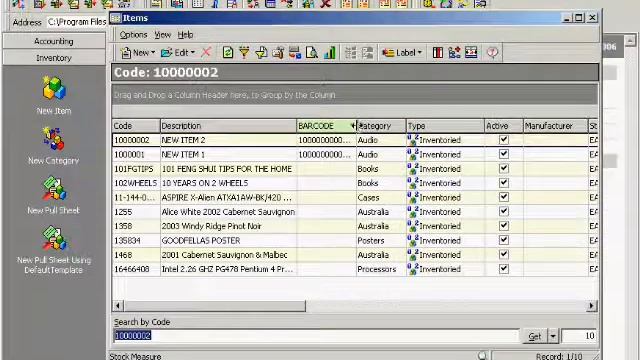Select the 2001 Cabernet Sauvignon & Malbec row
This screenshot has height=360, width=640.
click(355, 255)
